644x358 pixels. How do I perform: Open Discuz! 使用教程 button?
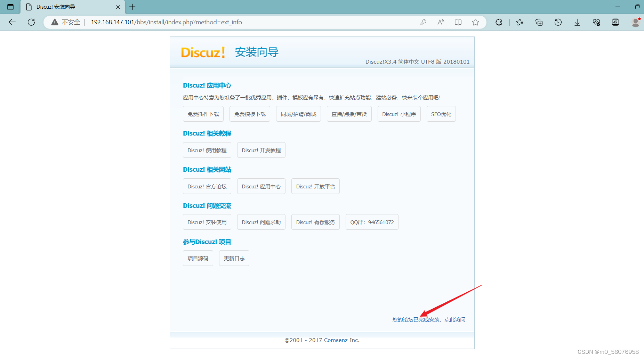[x=207, y=150]
